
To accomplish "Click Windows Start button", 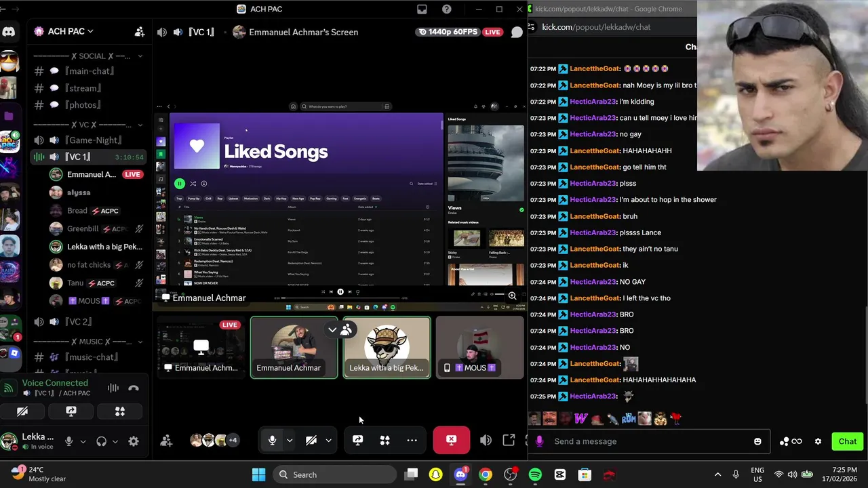I will tap(258, 474).
